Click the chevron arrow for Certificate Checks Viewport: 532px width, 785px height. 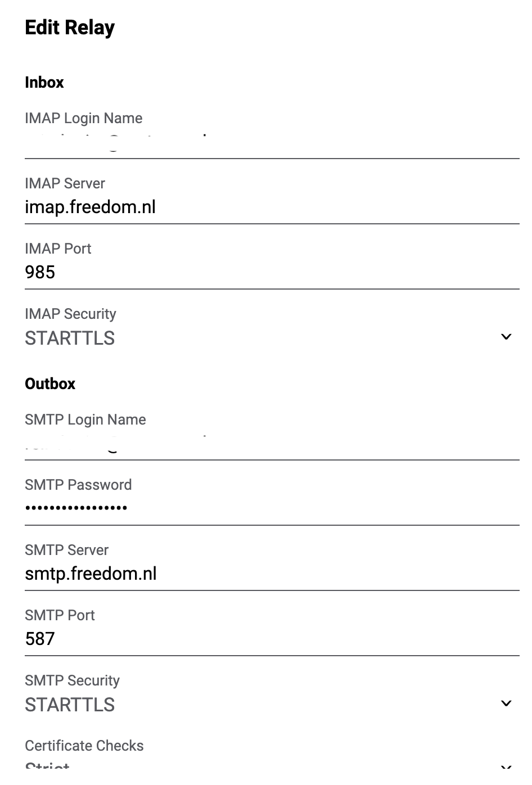(x=506, y=767)
